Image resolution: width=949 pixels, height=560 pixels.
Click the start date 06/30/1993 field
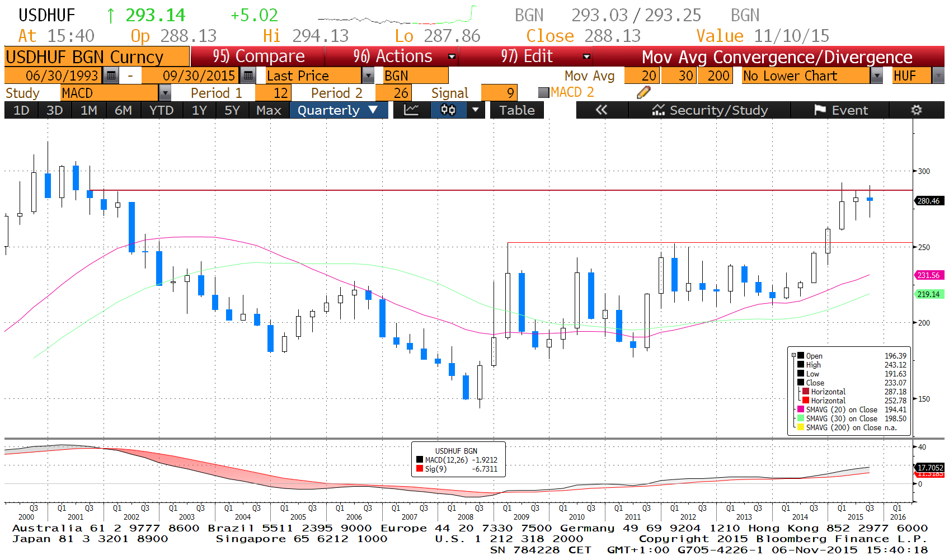click(x=54, y=76)
